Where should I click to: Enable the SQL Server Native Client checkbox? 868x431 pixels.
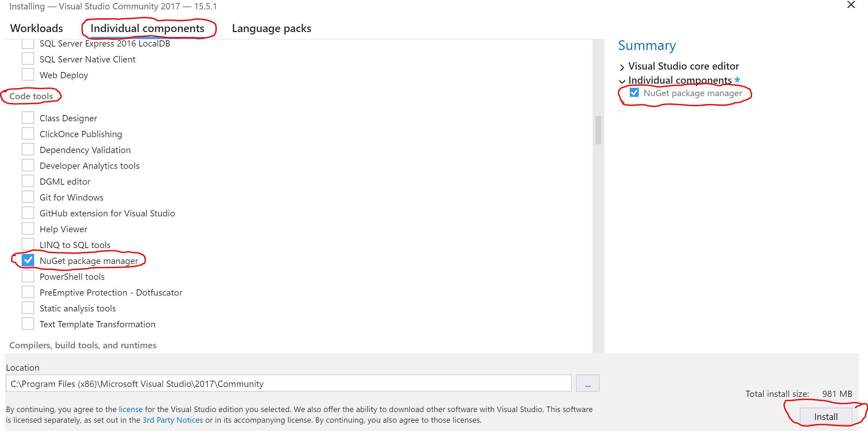click(x=28, y=59)
